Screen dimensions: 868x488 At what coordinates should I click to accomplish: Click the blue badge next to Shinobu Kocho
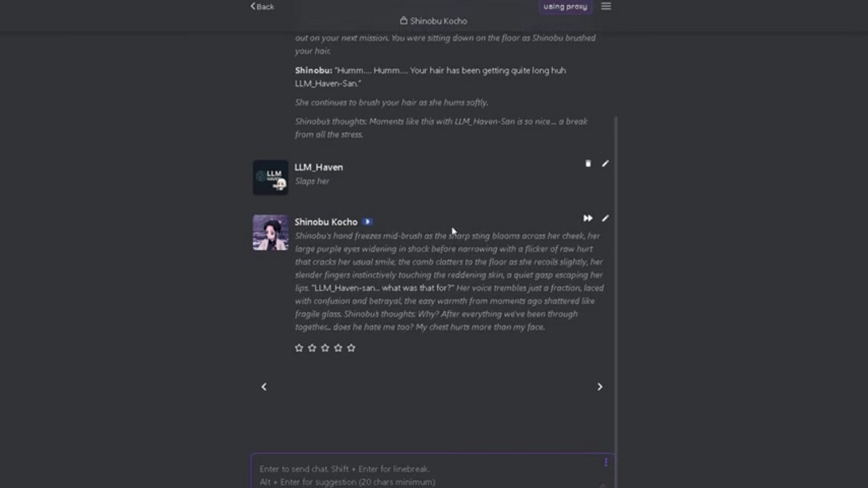click(x=367, y=222)
